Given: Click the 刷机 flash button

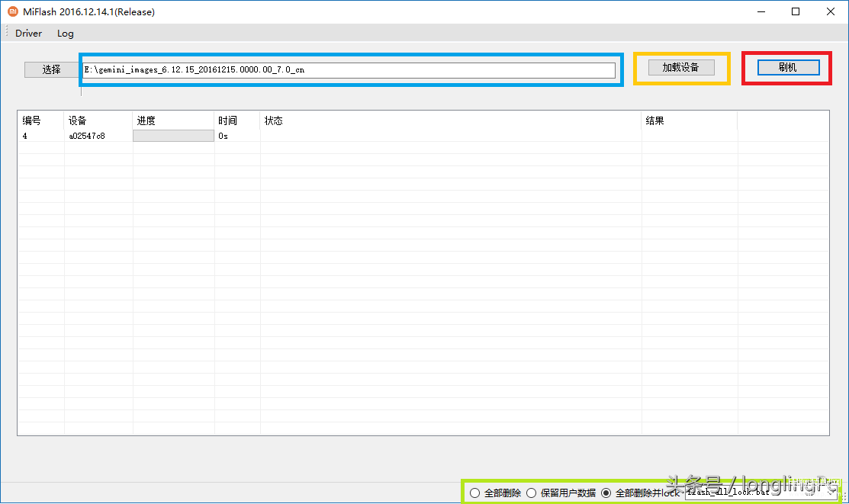Looking at the screenshot, I should 788,68.
